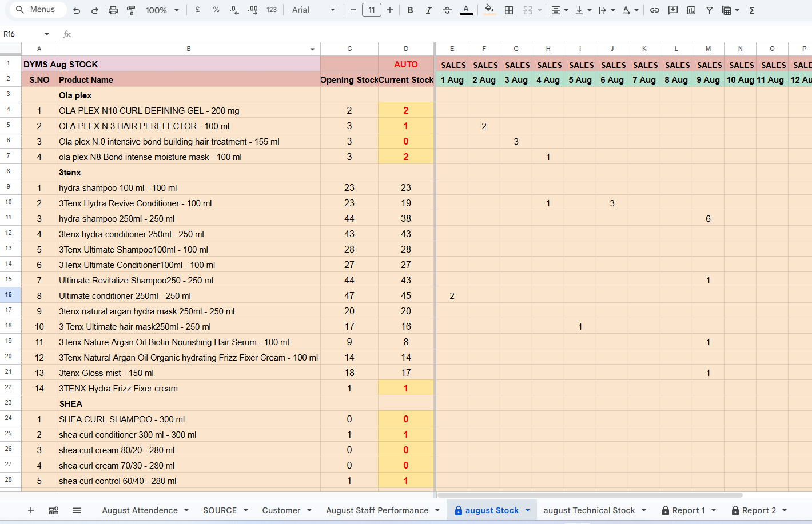Viewport: 812px width, 524px height.
Task: Activate the Paint format roller icon
Action: tap(131, 10)
